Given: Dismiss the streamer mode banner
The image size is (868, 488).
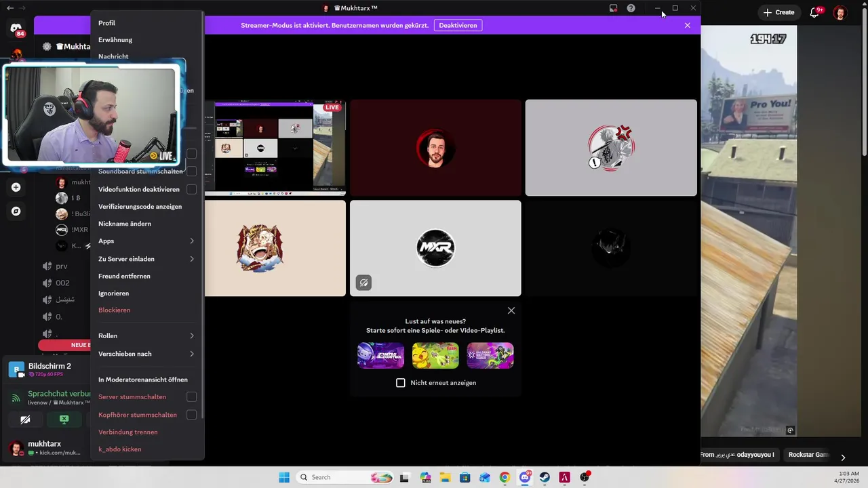Looking at the screenshot, I should click(x=687, y=25).
